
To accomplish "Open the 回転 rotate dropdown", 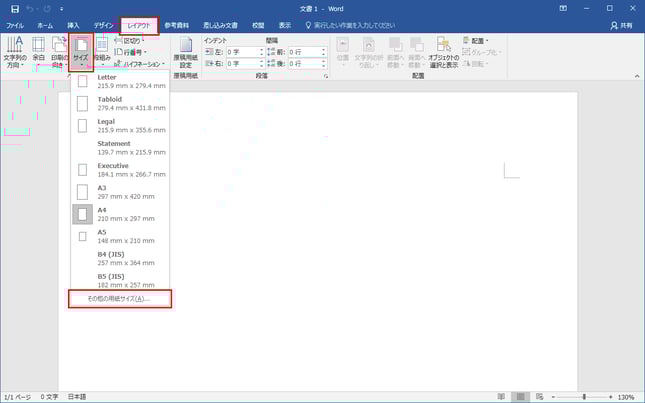I will tap(475, 64).
